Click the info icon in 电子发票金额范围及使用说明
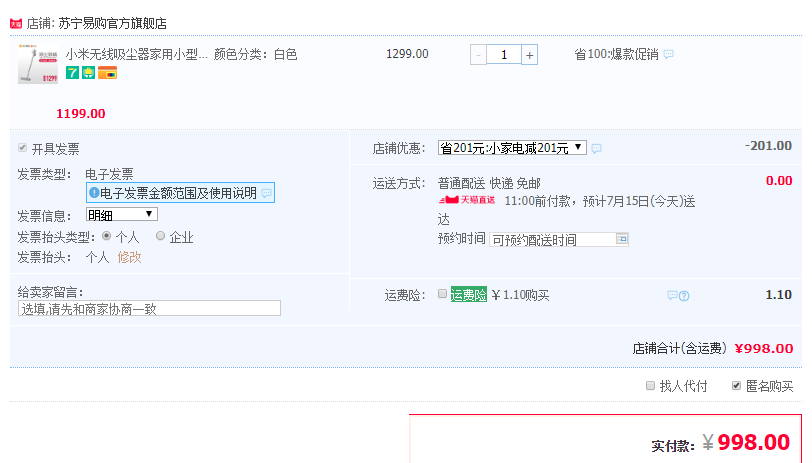Image resolution: width=812 pixels, height=463 pixels. point(94,193)
